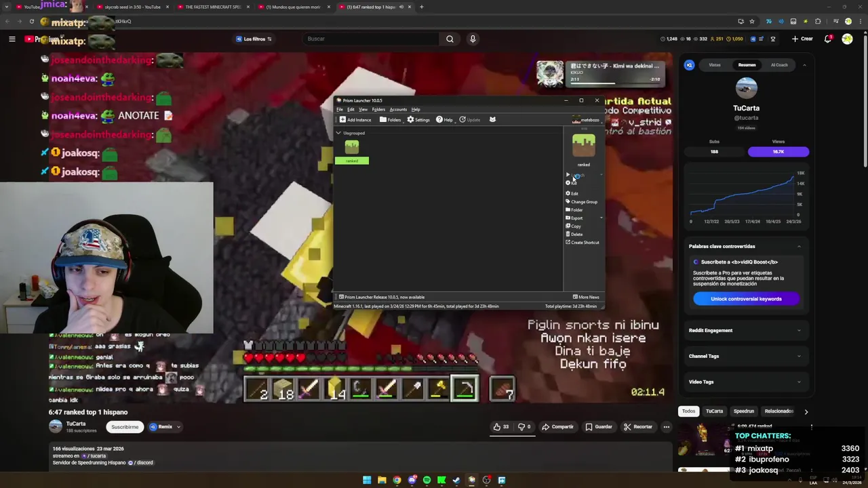This screenshot has height=488, width=868.
Task: Click the YouTube search magnifier button
Action: coord(450,39)
